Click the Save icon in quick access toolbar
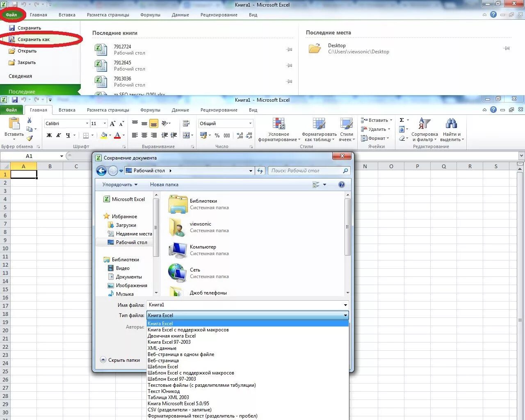Screen dimensions: 525x420 pyautogui.click(x=15, y=100)
